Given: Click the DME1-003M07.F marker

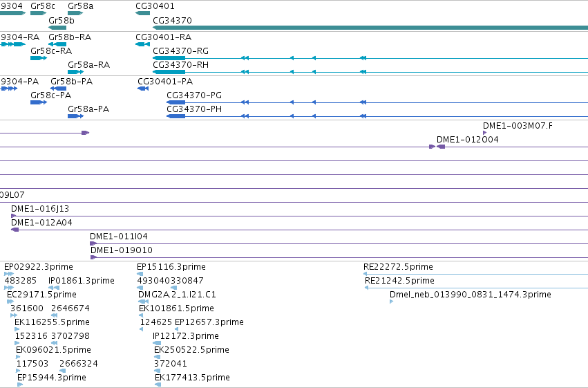Looking at the screenshot, I should click(x=485, y=133).
